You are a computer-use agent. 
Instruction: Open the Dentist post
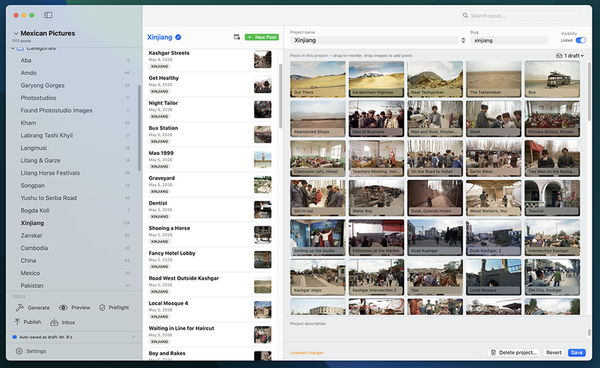(x=210, y=210)
